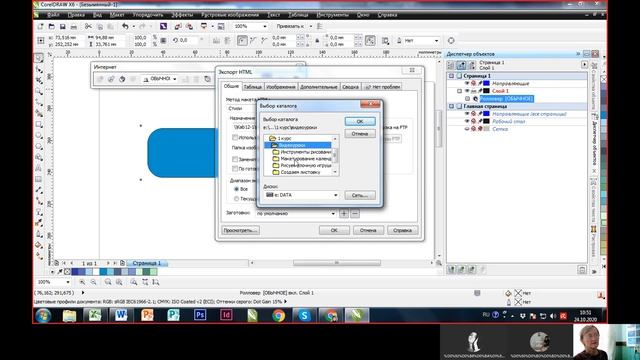Select the Pick tool in the toolbox
The image size is (640, 360).
39,58
